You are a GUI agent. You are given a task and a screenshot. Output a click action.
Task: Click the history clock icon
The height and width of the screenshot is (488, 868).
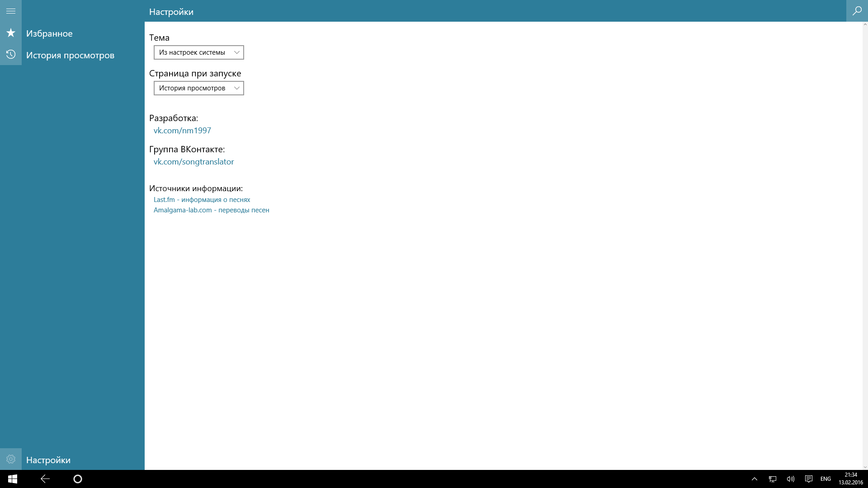(x=11, y=55)
